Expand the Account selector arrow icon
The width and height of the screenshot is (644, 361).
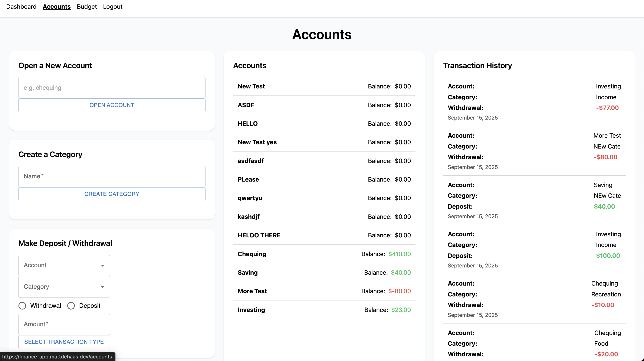point(102,266)
